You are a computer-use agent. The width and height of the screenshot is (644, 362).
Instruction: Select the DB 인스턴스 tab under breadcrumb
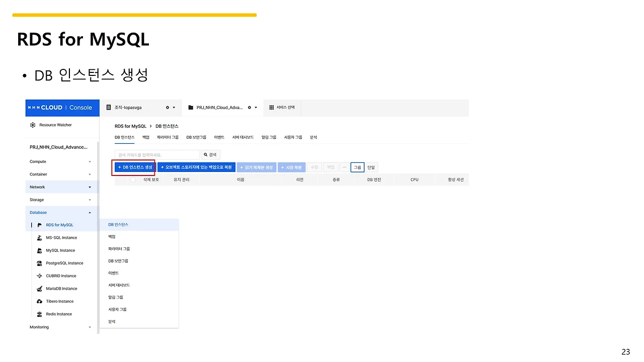[x=124, y=137]
